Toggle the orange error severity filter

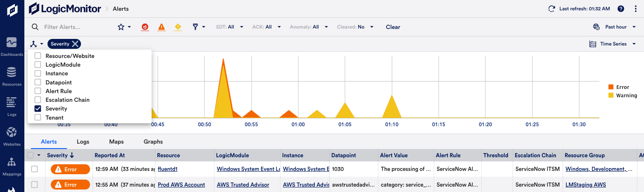(162, 27)
